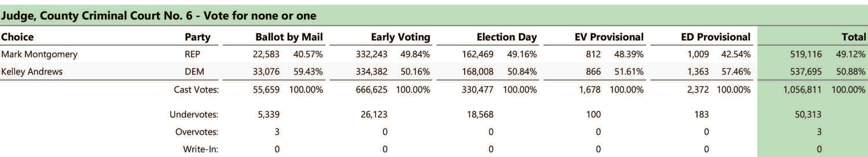Select the ED Provisional column header

(715, 37)
